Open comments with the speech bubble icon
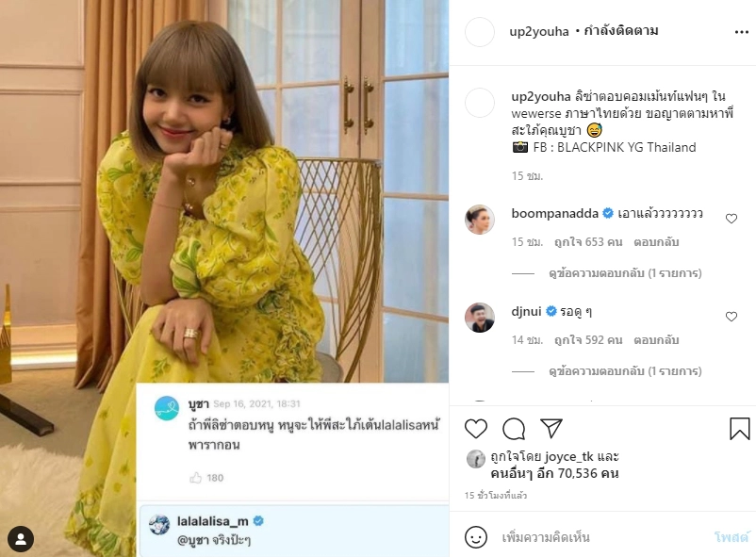 [x=512, y=429]
